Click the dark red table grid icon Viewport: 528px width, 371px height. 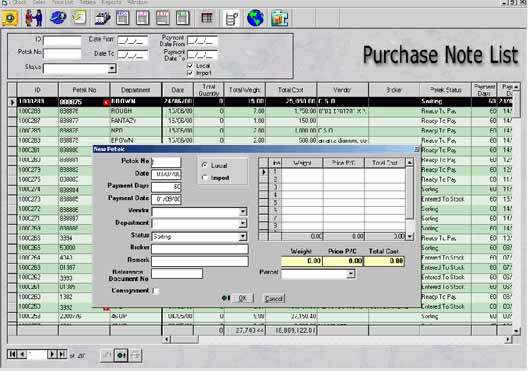206,18
